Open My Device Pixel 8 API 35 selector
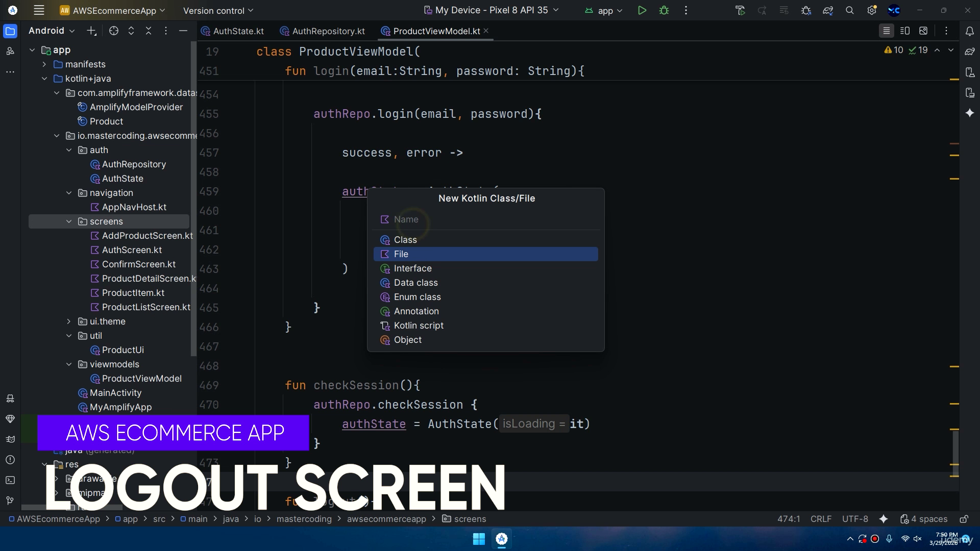Image resolution: width=980 pixels, height=551 pixels. tap(492, 10)
